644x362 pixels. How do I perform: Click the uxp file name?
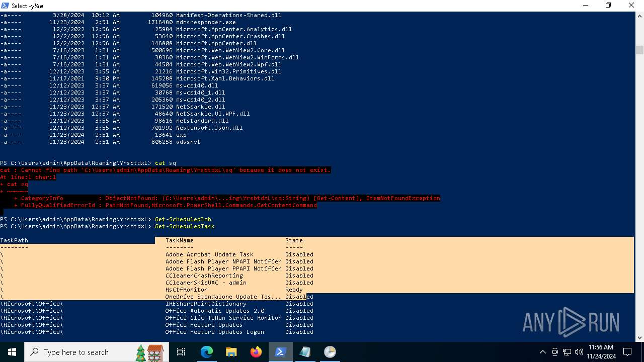(x=181, y=135)
